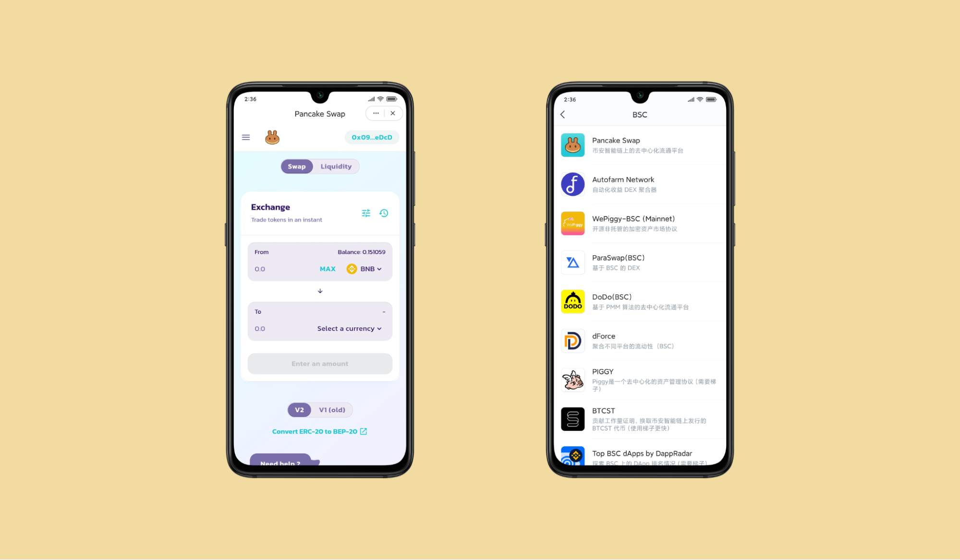Click the hamburger menu icon

tap(246, 137)
